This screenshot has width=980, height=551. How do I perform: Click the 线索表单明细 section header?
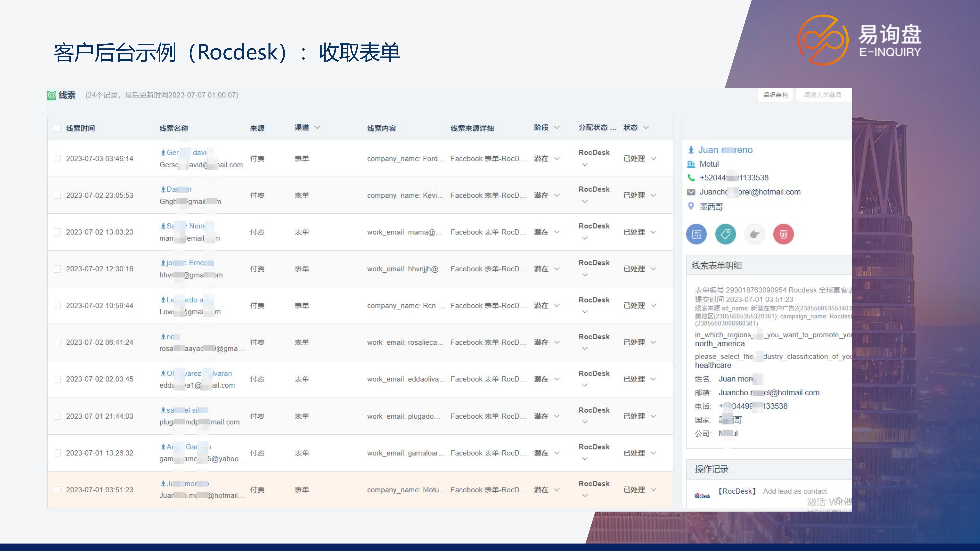coord(717,265)
